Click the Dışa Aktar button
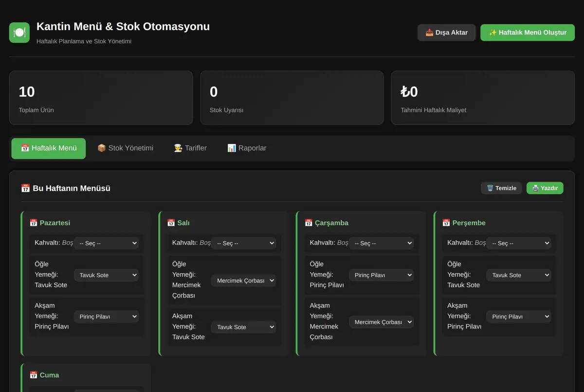584x392 pixels. point(446,33)
